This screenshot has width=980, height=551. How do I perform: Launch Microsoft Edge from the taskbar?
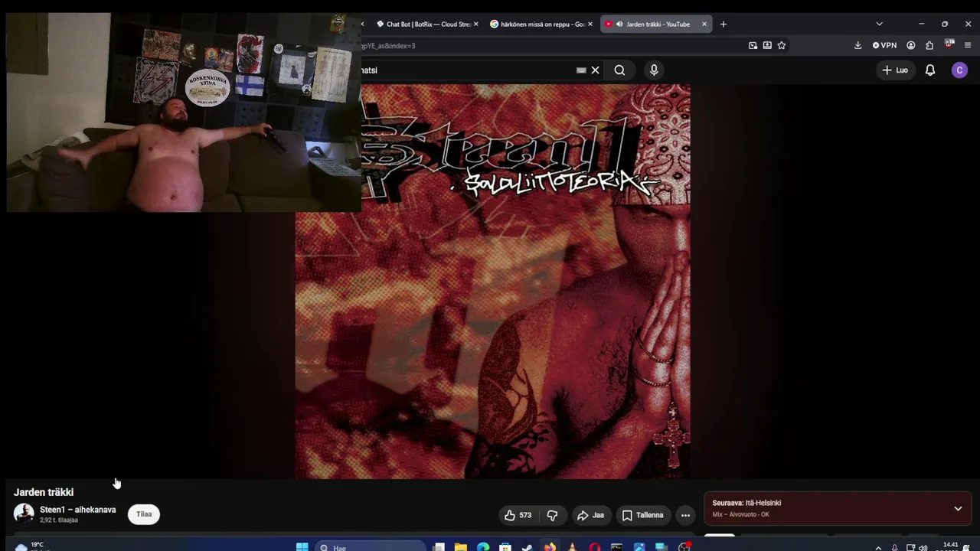(482, 547)
